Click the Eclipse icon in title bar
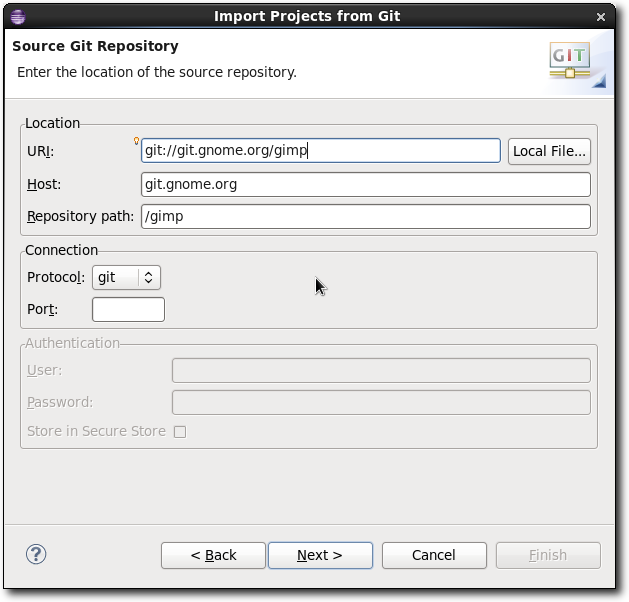 pos(16,15)
